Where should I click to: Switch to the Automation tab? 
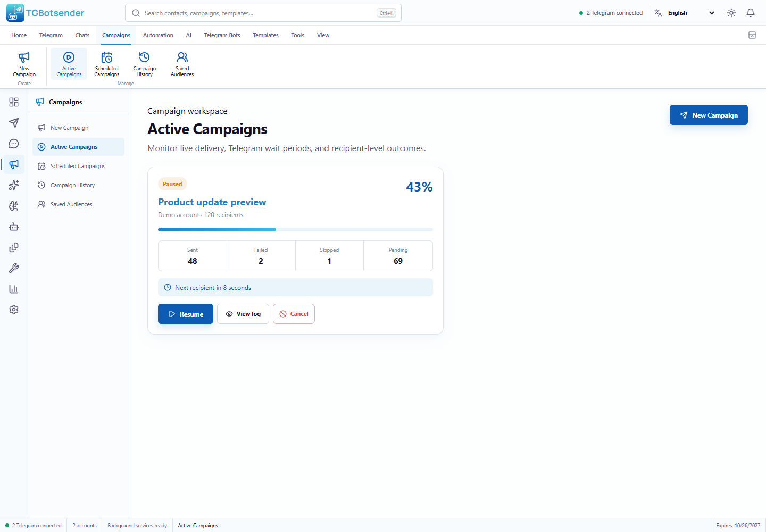coord(158,35)
